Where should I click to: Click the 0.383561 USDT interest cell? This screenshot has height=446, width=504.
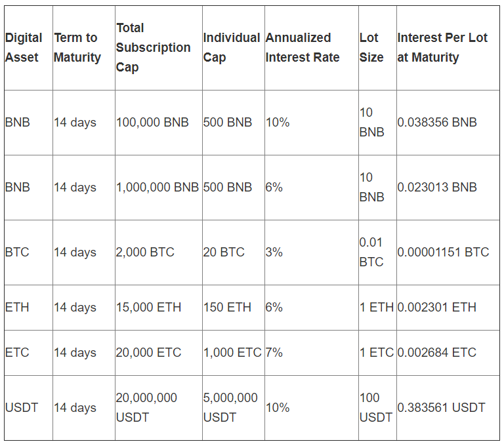point(441,408)
